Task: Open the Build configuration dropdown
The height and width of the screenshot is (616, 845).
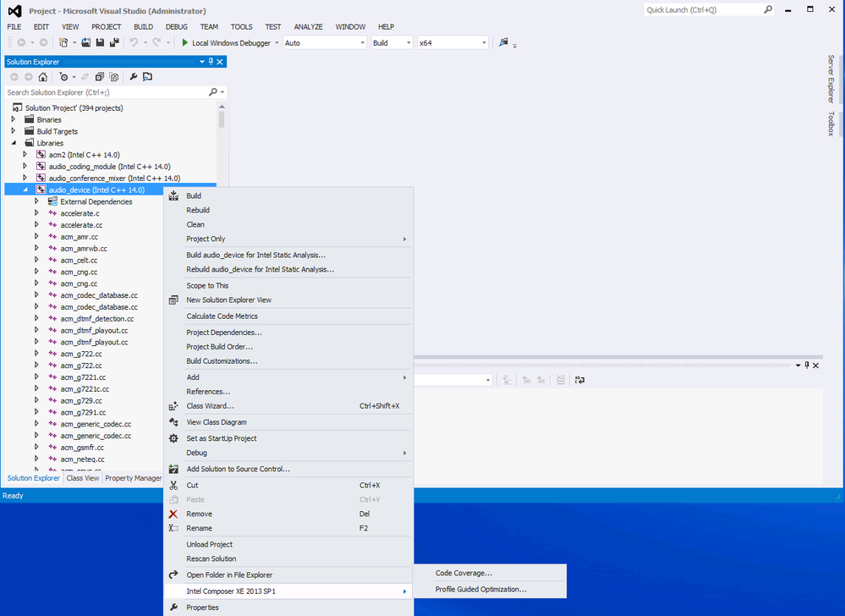Action: (x=392, y=42)
